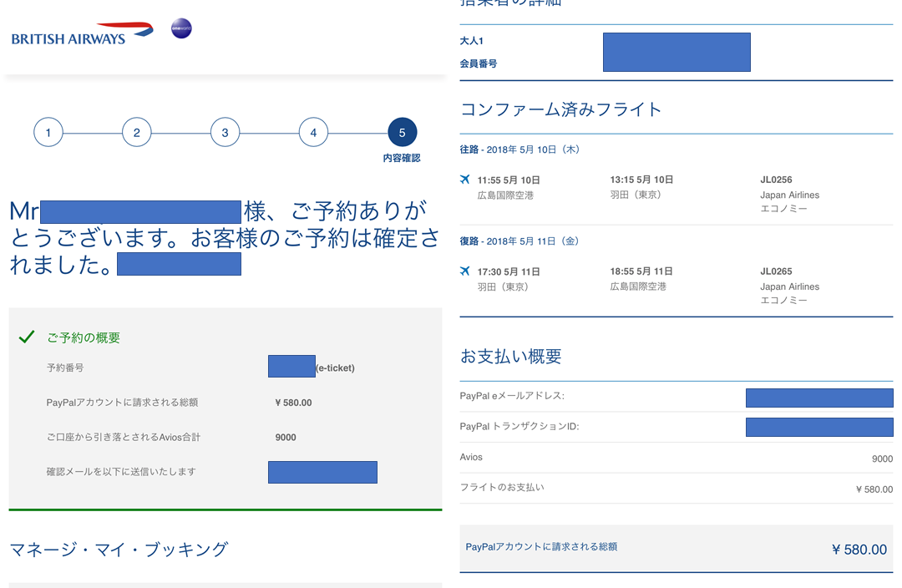902x588 pixels.
Task: Click エコノミー under the JL0256 flight
Action: coord(783,209)
